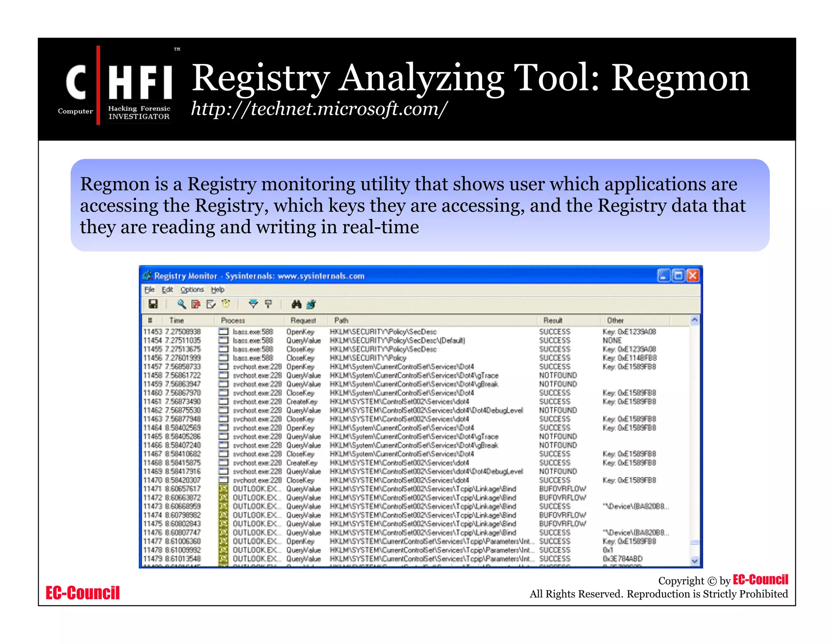This screenshot has width=834, height=644.
Task: Click lsass.exe:588 in row 11455
Action: click(x=253, y=349)
